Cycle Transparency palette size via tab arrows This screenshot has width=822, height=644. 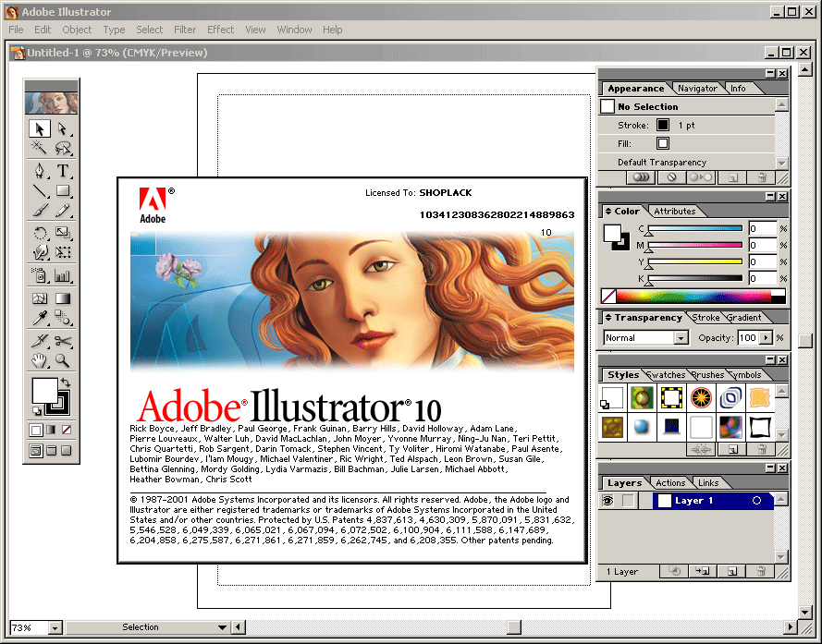[x=608, y=318]
